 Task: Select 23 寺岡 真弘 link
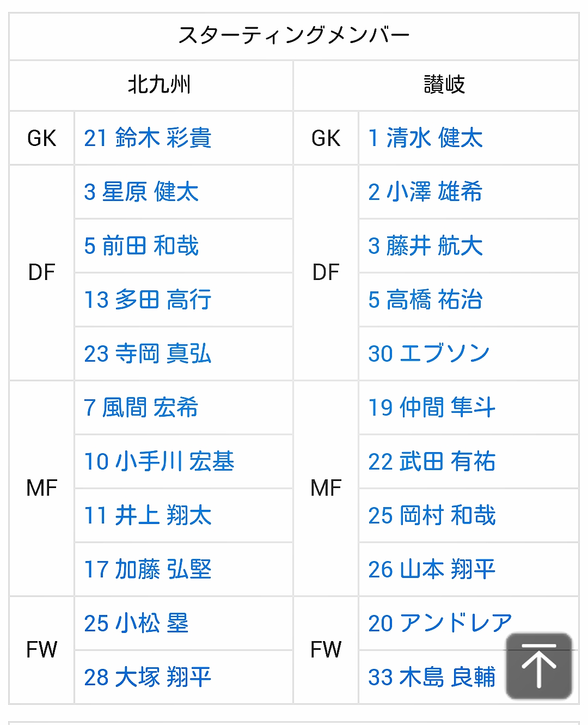[x=148, y=354]
